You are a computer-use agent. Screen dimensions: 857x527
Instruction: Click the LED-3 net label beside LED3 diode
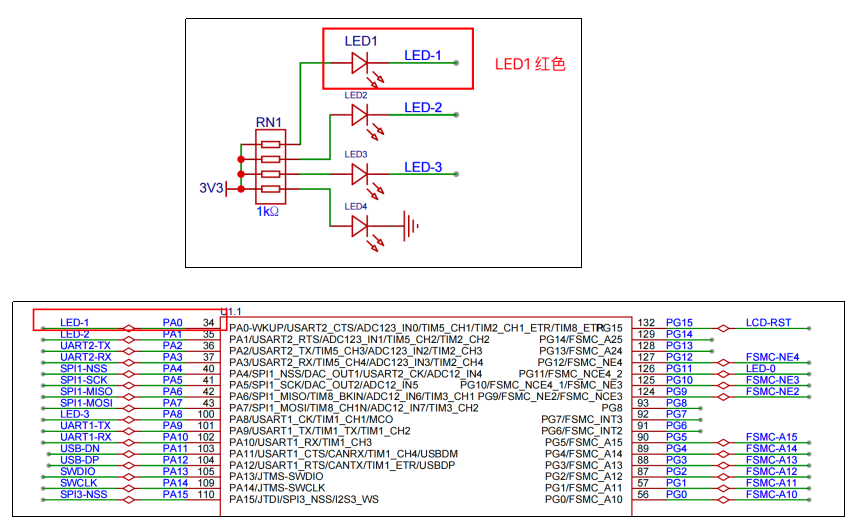(422, 167)
